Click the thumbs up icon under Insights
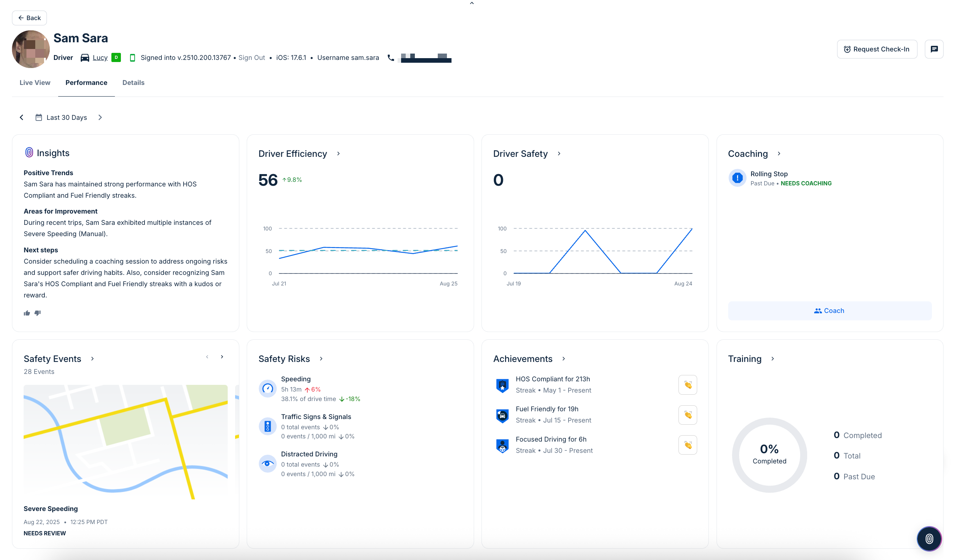958x560 pixels. click(x=27, y=313)
